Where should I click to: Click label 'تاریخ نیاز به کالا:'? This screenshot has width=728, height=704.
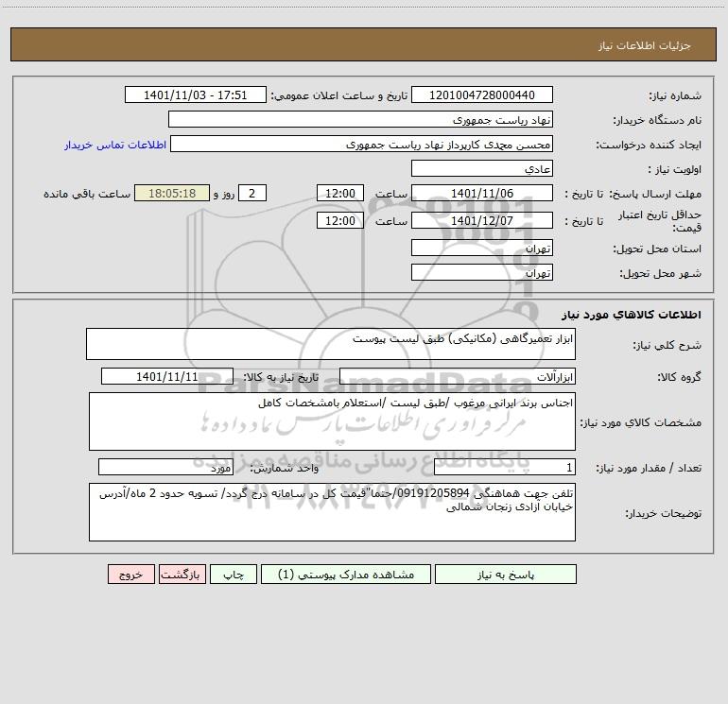(281, 377)
